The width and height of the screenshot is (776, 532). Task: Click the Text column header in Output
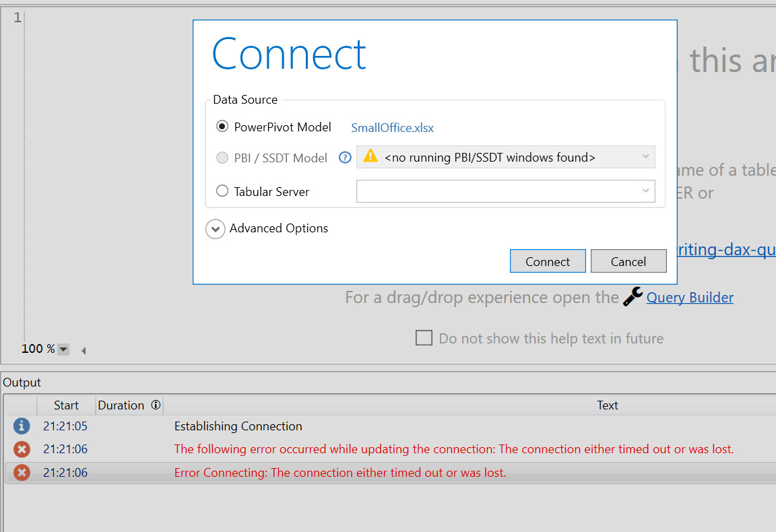click(x=607, y=405)
